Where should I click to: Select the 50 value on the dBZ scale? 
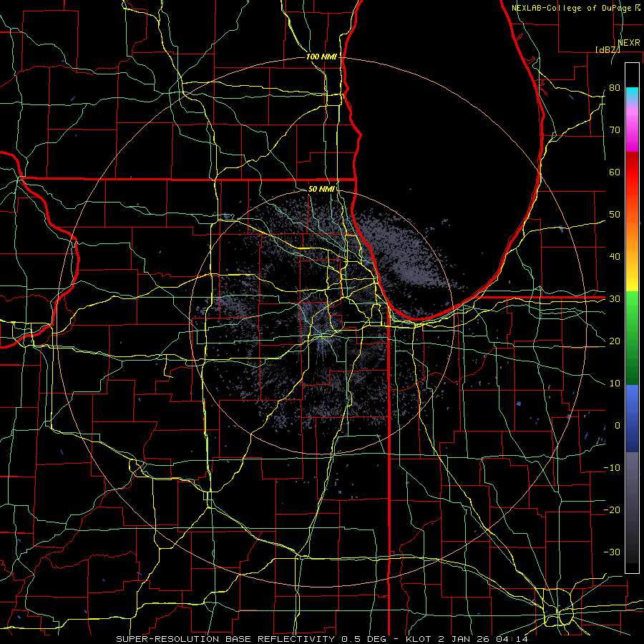[615, 215]
